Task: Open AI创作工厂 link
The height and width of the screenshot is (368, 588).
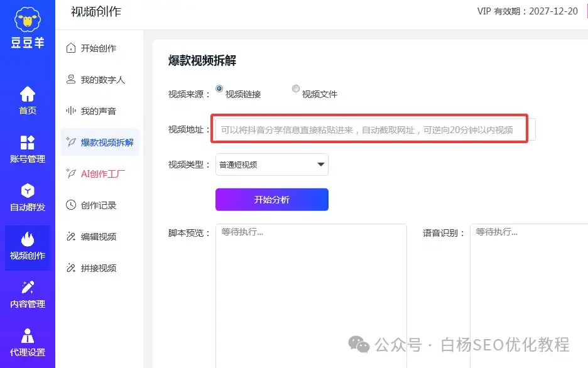Action: click(103, 174)
